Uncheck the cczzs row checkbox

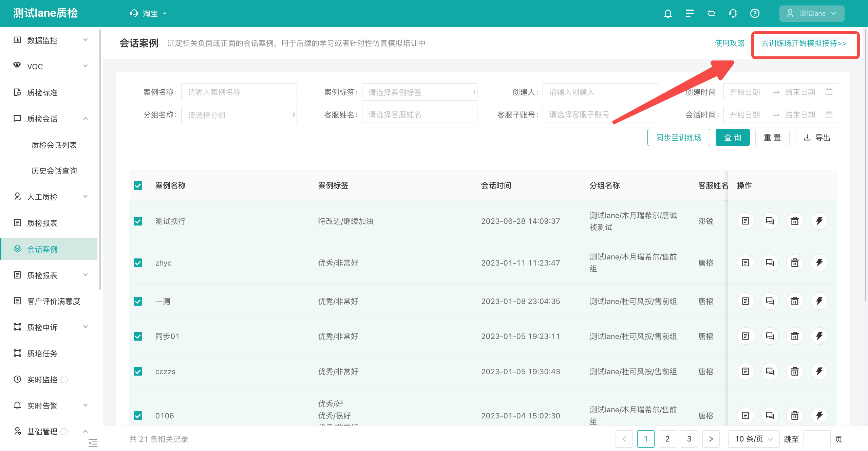pyautogui.click(x=138, y=372)
